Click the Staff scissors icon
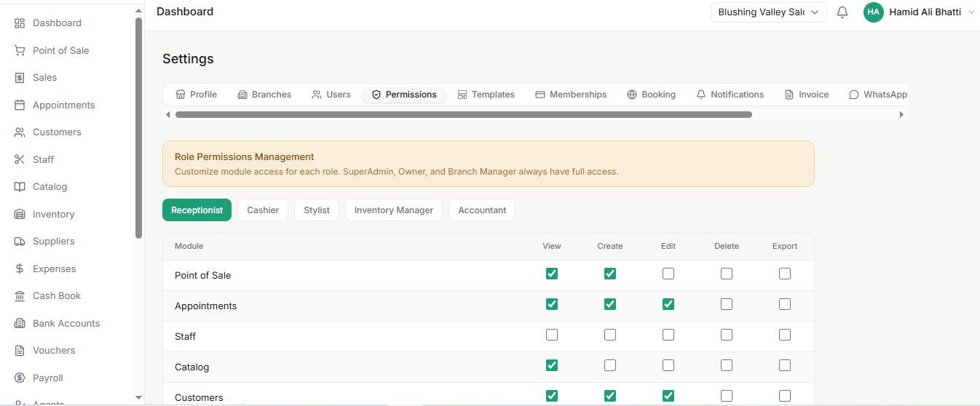The height and width of the screenshot is (406, 980). (x=20, y=159)
